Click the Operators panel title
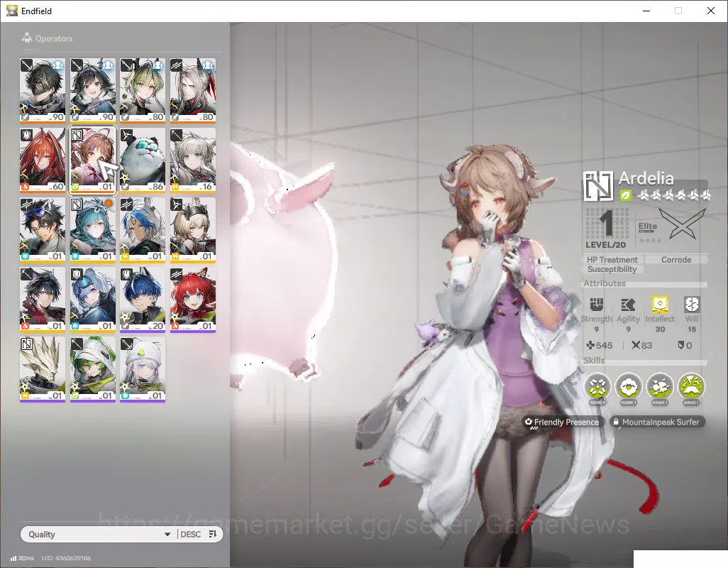Image resolution: width=728 pixels, height=568 pixels. coord(54,38)
